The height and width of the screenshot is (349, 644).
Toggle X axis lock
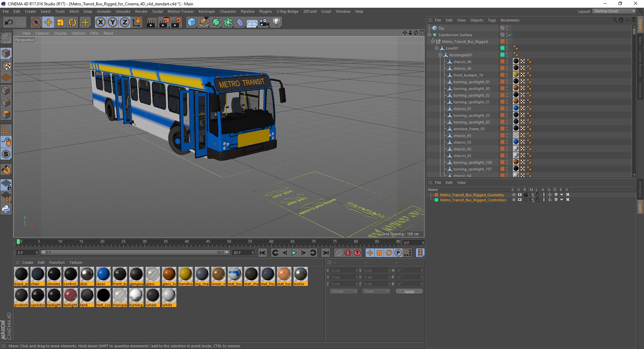(x=100, y=22)
